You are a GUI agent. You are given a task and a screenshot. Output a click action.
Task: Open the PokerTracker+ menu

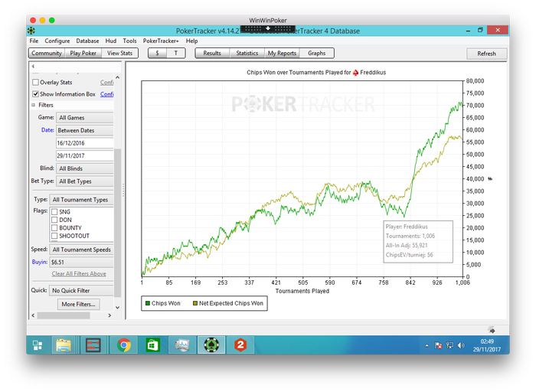pyautogui.click(x=161, y=41)
